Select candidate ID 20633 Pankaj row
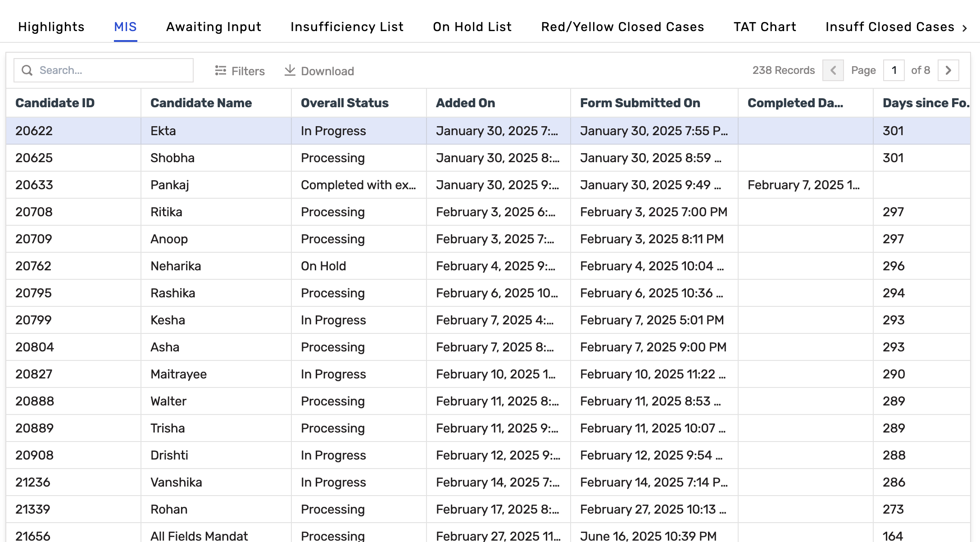Viewport: 980px width, 542px height. 169,185
